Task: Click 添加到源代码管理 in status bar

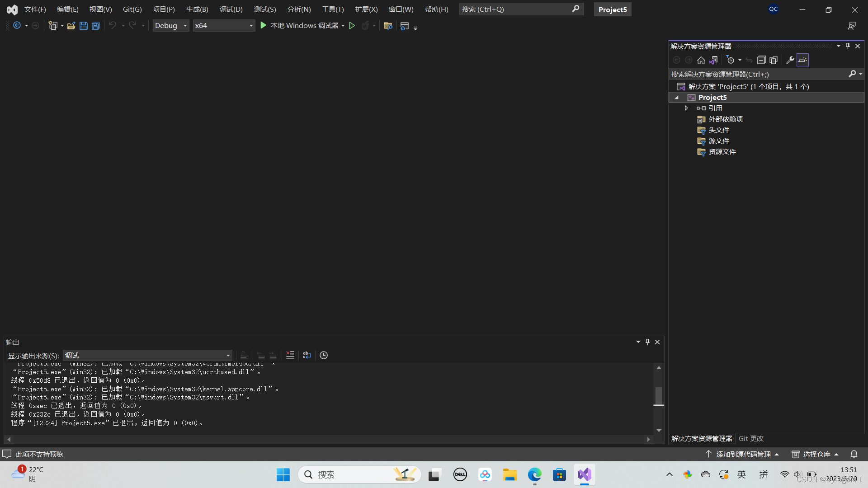Action: (743, 454)
